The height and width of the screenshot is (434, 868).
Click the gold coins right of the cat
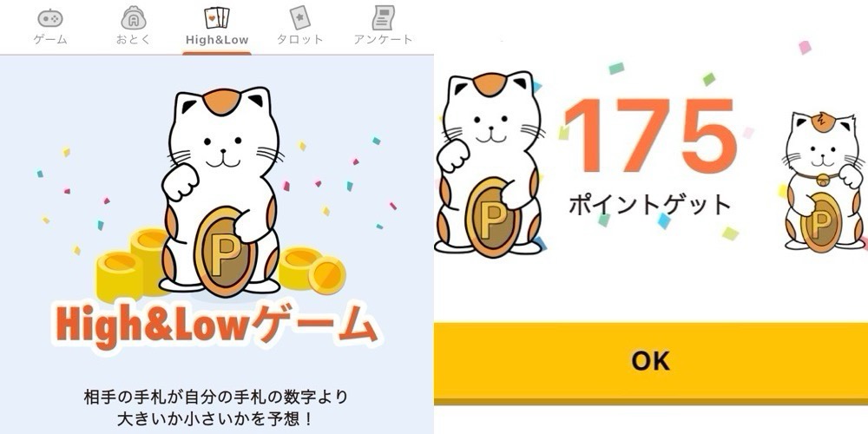pos(312,270)
